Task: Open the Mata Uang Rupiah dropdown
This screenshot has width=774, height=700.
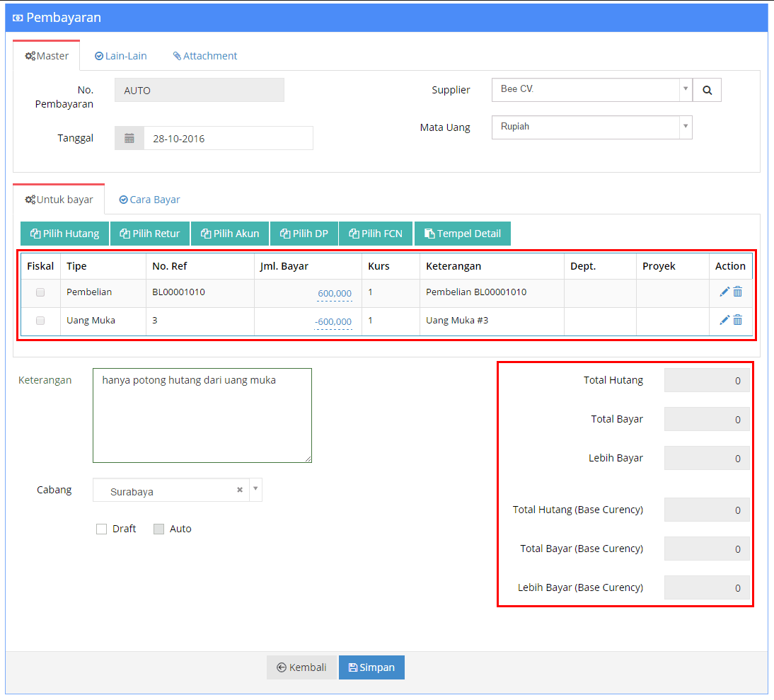Action: point(591,127)
